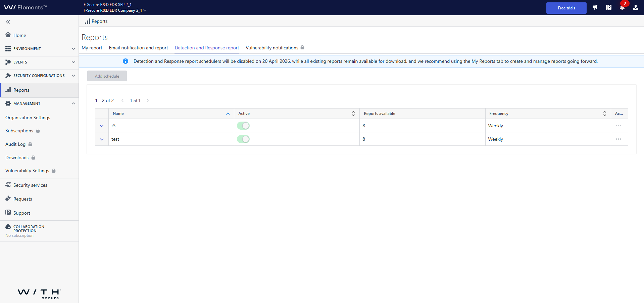Open Vulnerability notifications tab
Viewport: 644px width, 303px height.
pyautogui.click(x=275, y=48)
